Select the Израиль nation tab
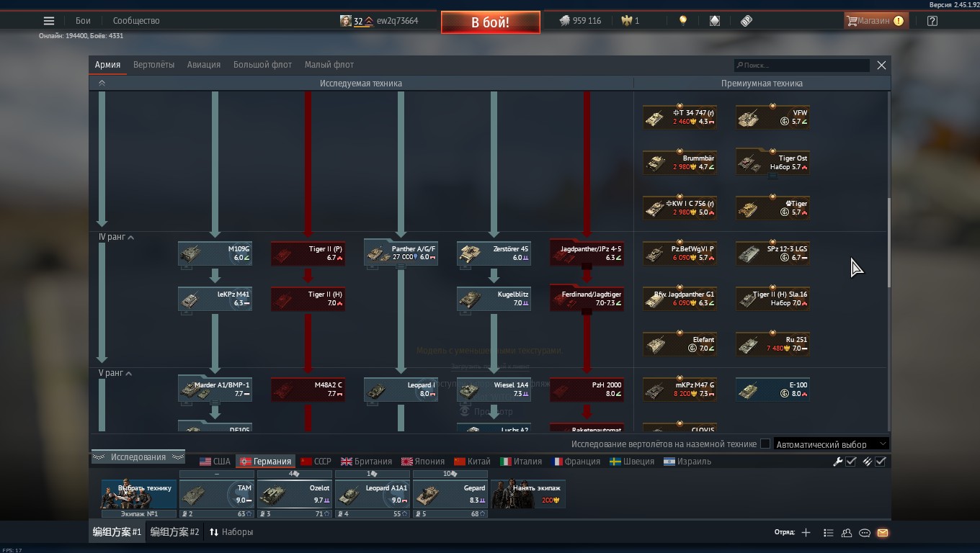The width and height of the screenshot is (980, 553). tap(687, 462)
